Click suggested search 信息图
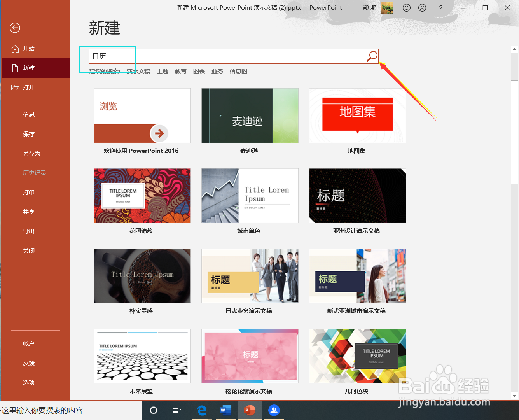Screen dimensions: 519x420 [x=238, y=72]
